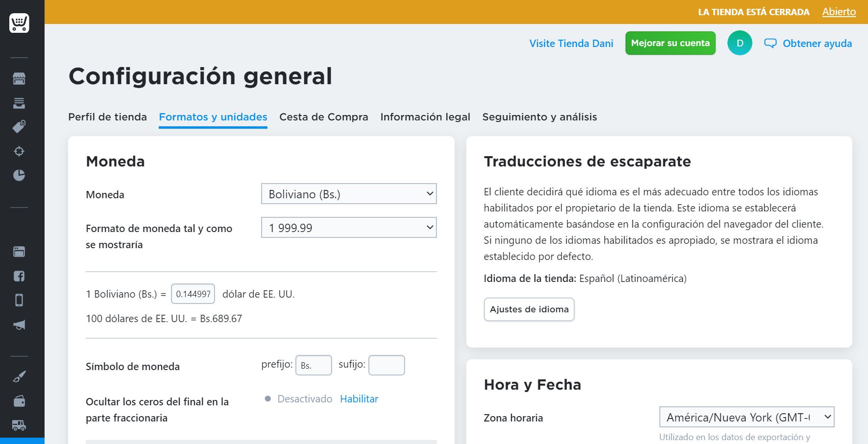Open the currency format 1 999.99 dropdown
The image size is (868, 444).
tap(349, 228)
